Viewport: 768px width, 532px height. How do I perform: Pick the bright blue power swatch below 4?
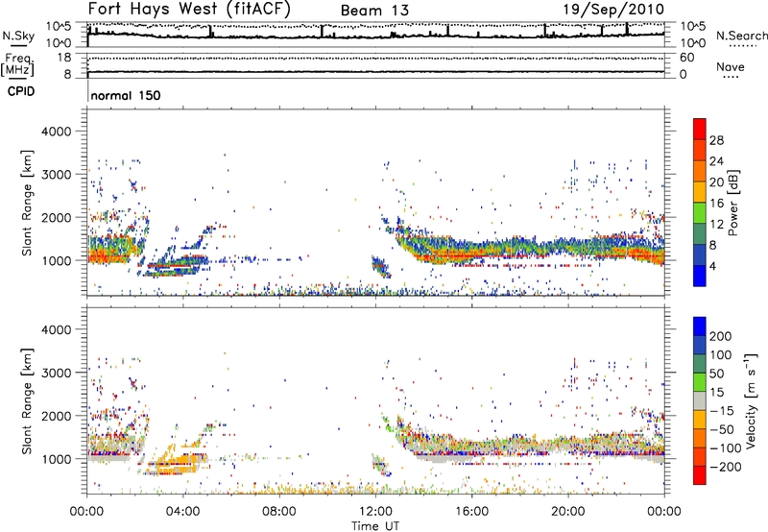(700, 276)
